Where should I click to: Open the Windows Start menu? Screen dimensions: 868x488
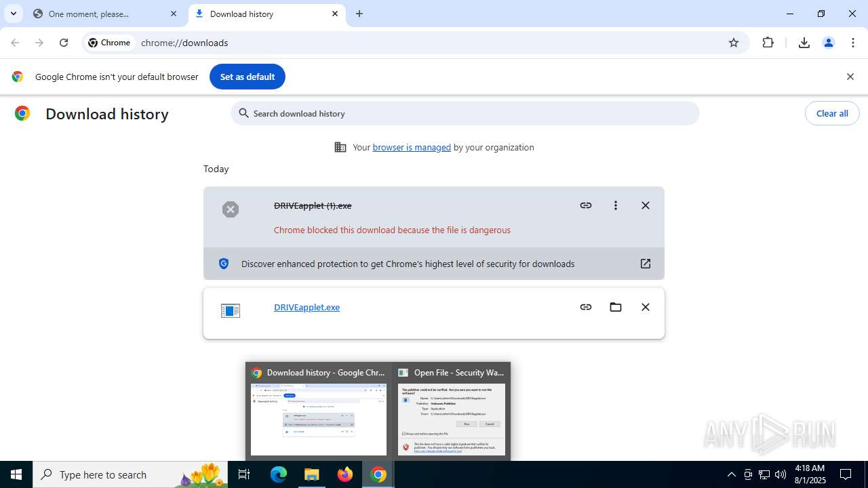(x=16, y=474)
